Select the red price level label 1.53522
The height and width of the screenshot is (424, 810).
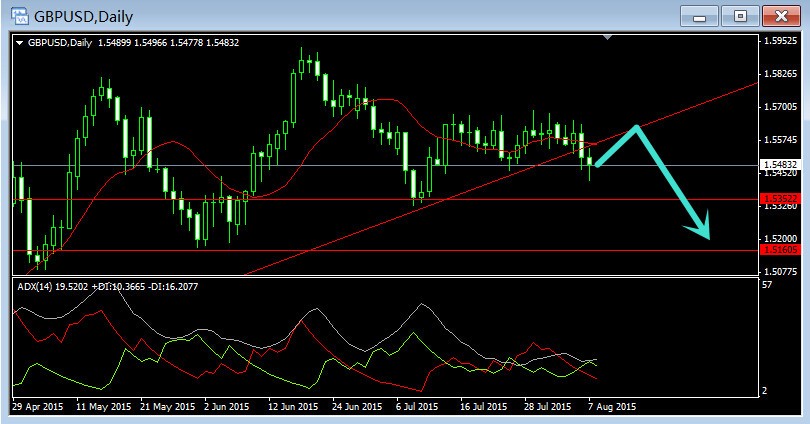point(780,199)
